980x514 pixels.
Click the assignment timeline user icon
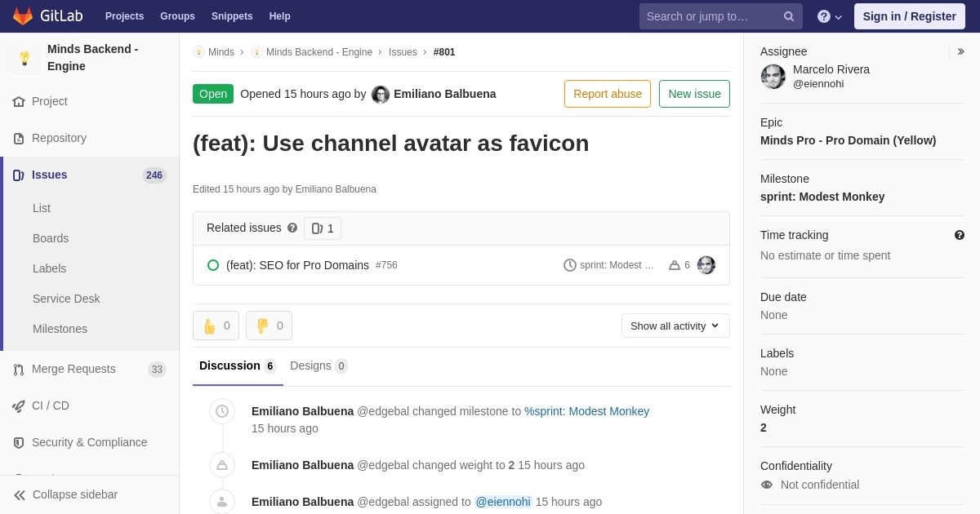click(x=222, y=502)
